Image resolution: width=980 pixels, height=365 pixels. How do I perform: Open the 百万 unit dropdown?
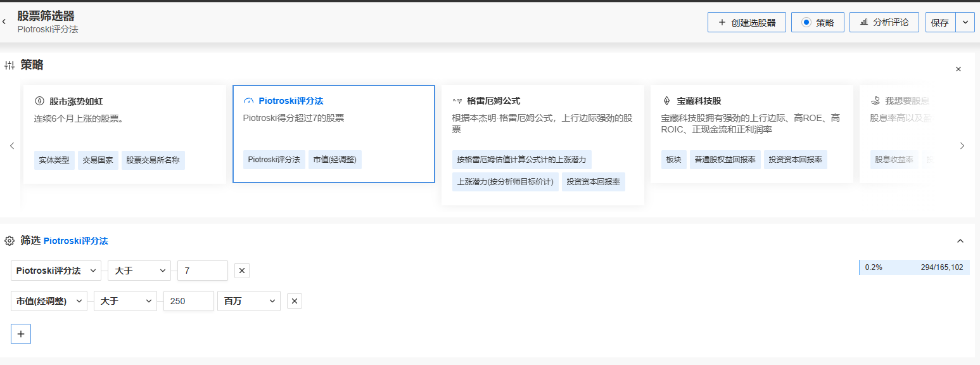(x=248, y=301)
